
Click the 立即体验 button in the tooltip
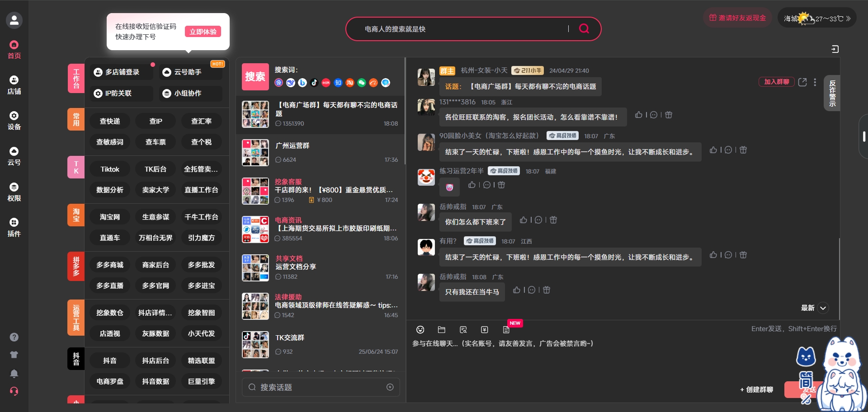tap(203, 32)
